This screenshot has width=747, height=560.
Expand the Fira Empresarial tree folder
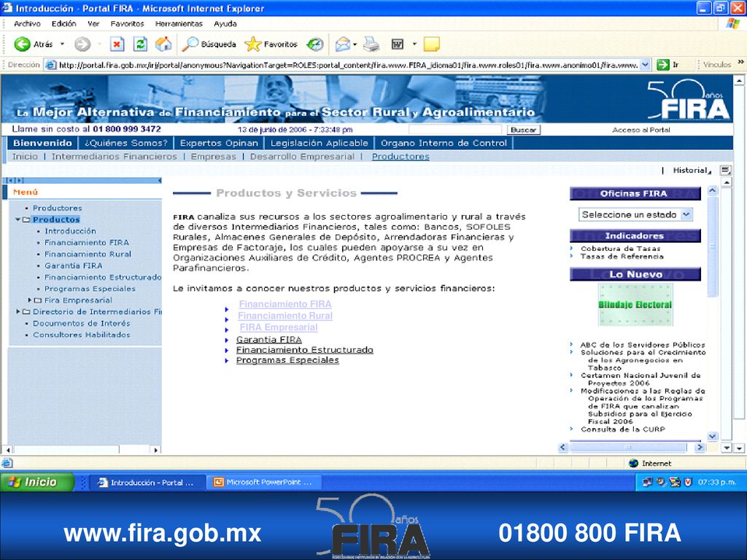click(x=29, y=300)
